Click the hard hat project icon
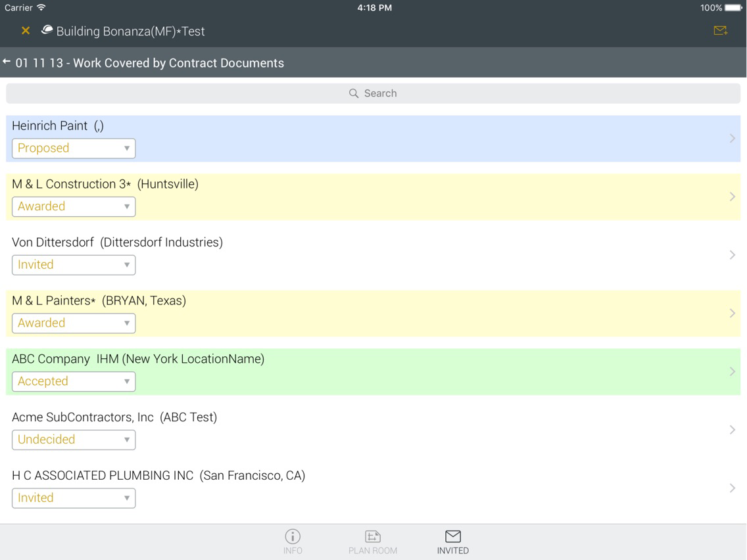Screen dimensions: 747x560 [47, 30]
